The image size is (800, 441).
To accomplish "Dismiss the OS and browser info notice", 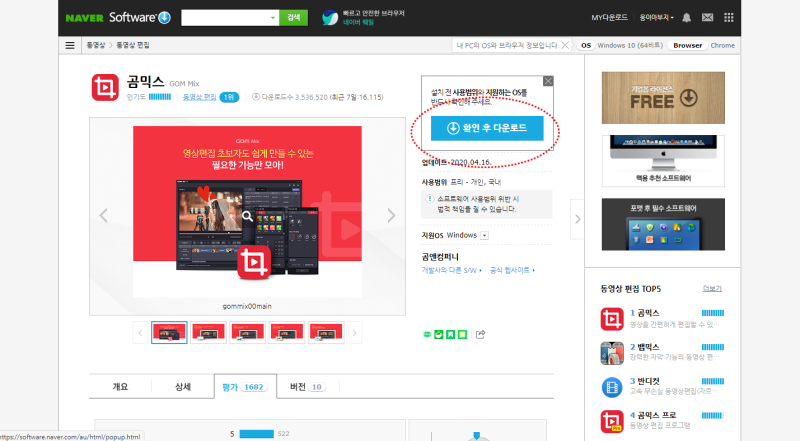I will (565, 45).
